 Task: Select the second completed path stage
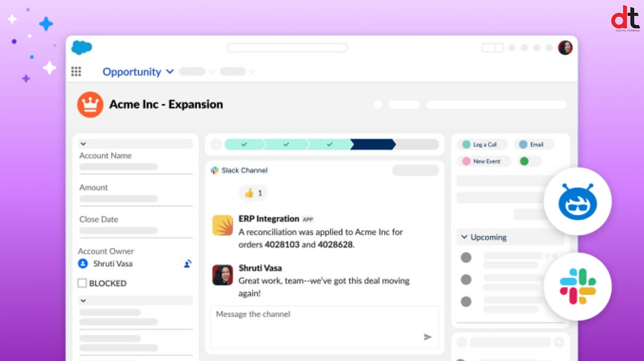tap(287, 144)
